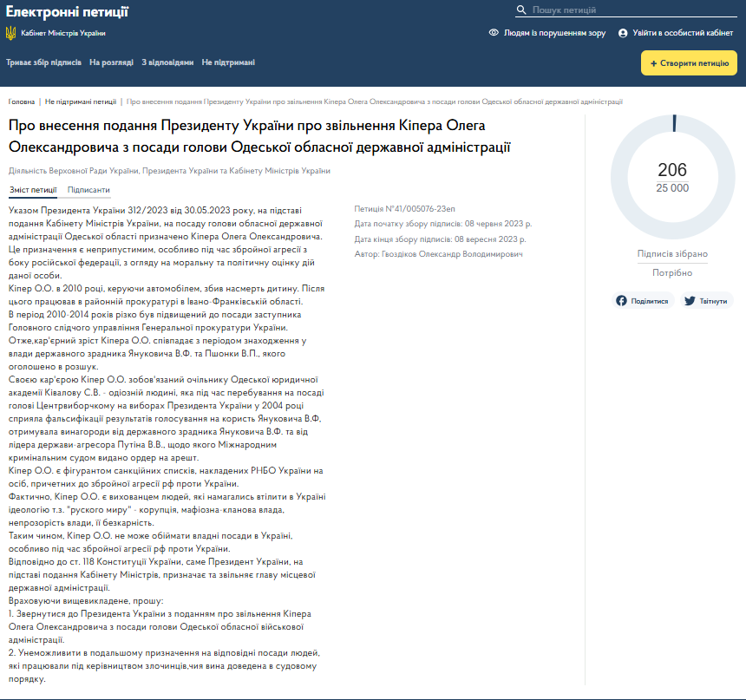
Task: Click the 206 signatures progress ring
Action: [x=672, y=177]
